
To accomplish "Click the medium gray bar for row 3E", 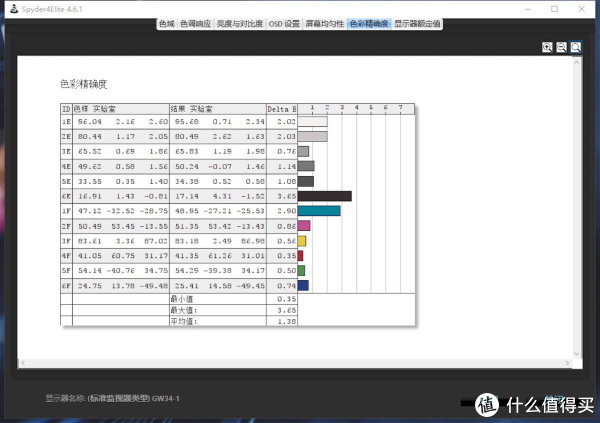I will tap(303, 152).
